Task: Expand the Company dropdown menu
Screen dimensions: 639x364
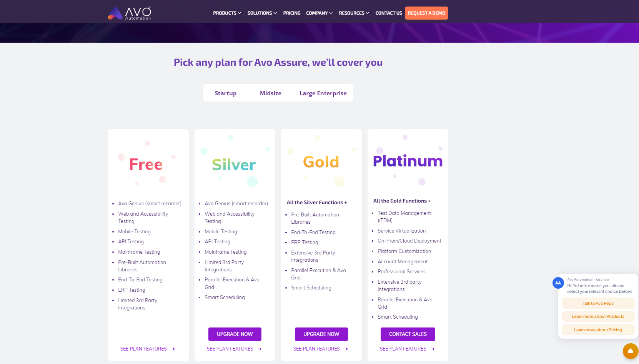Action: (319, 13)
